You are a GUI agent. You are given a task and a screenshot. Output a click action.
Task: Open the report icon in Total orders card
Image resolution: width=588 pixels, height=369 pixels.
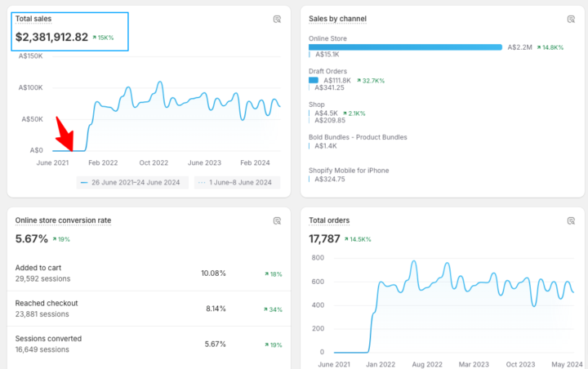tap(571, 220)
